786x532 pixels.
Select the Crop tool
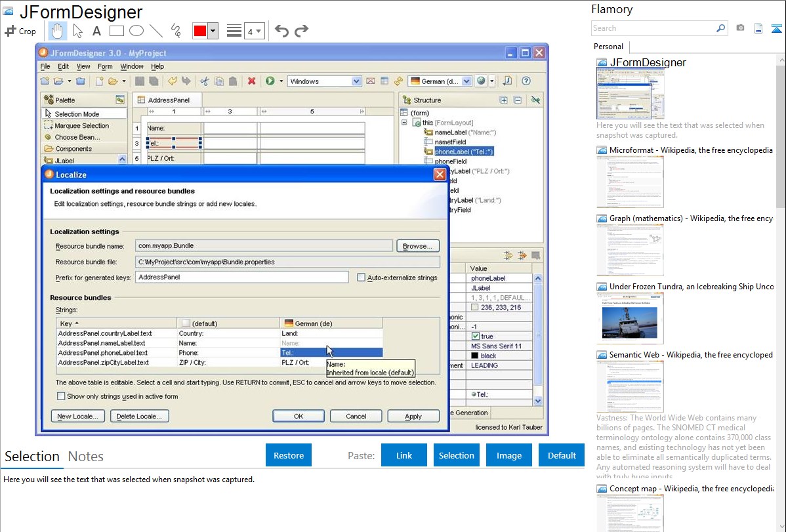[21, 31]
